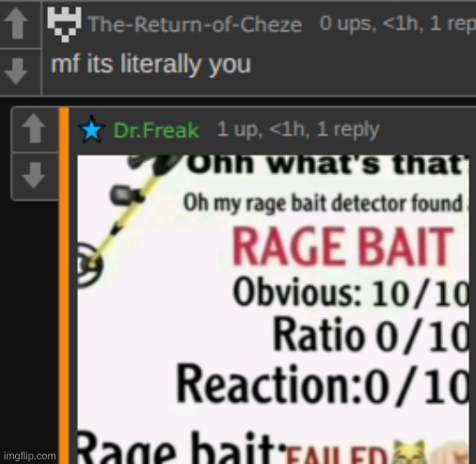This screenshot has height=464, width=476.
Task: Upvote Dr.Freak's reply
Action: pos(34,128)
